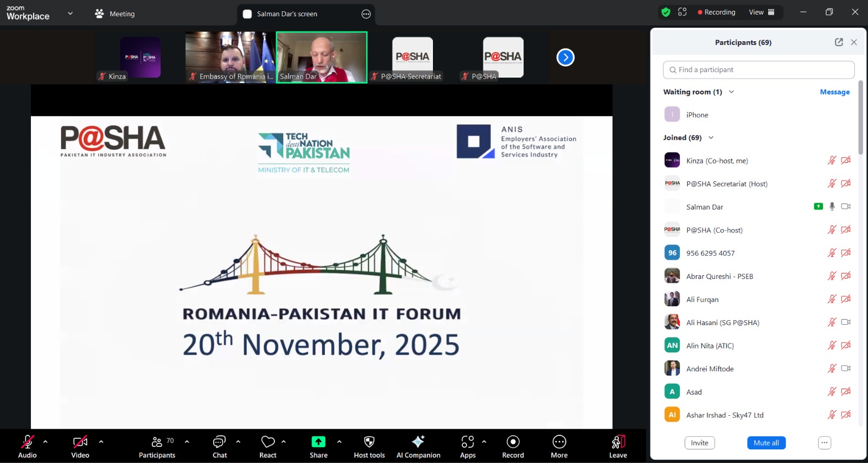The image size is (868, 463).
Task: Collapse the Waiting room section
Action: click(x=731, y=92)
